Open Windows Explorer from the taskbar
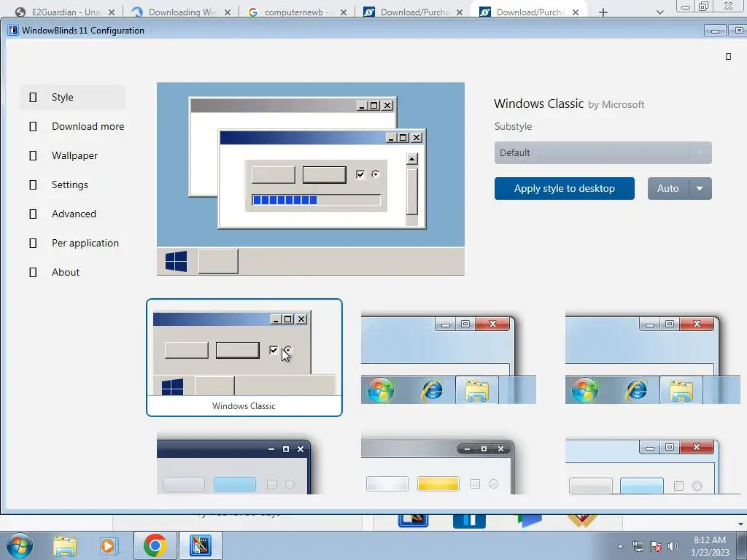747x560 pixels. (65, 545)
